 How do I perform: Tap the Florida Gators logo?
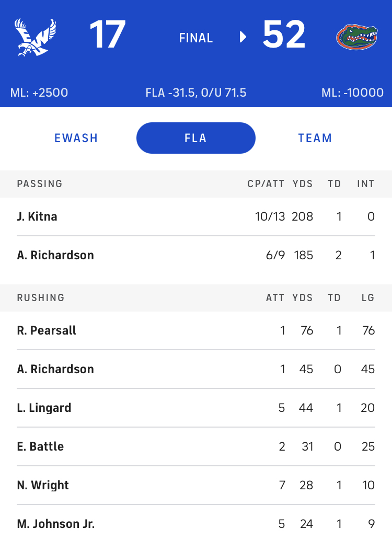(356, 37)
